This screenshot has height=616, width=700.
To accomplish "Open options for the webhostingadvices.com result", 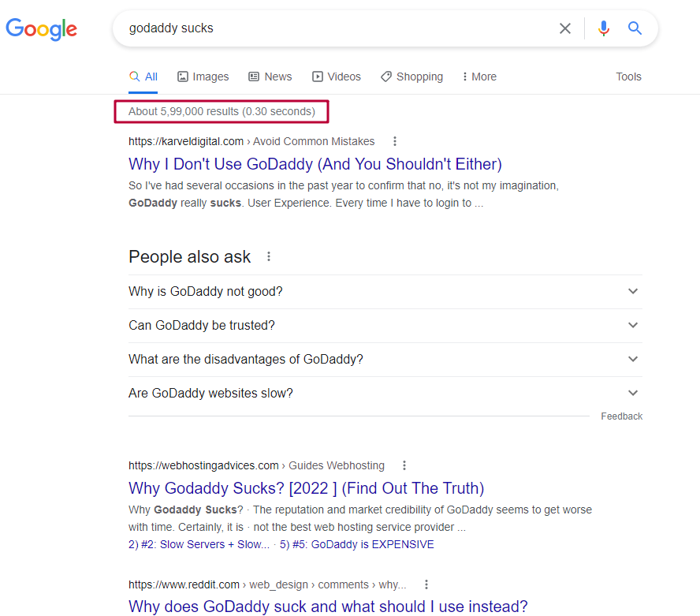I will (404, 465).
